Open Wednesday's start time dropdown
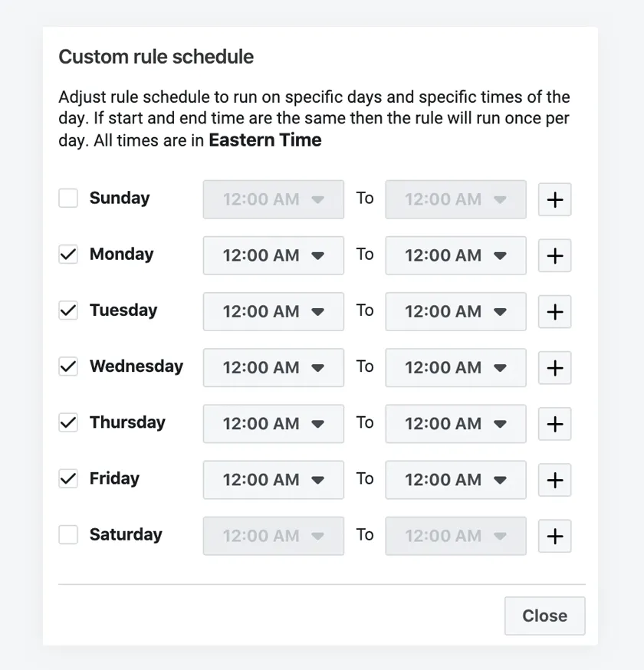 273,367
